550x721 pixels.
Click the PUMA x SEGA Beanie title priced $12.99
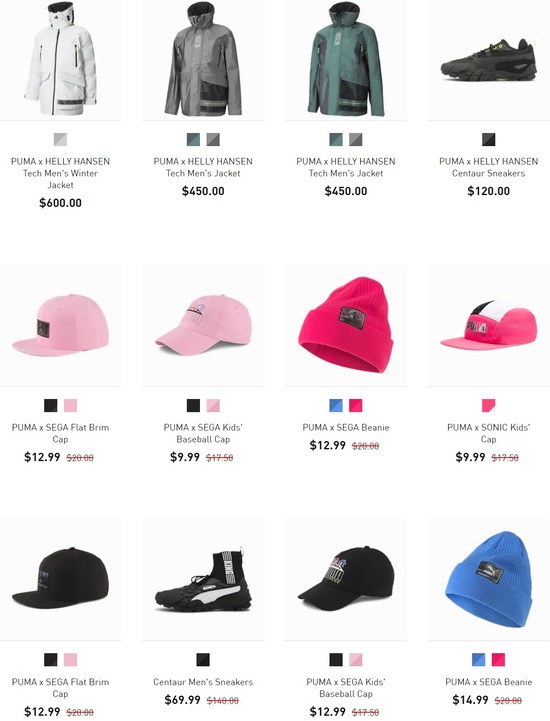(346, 427)
